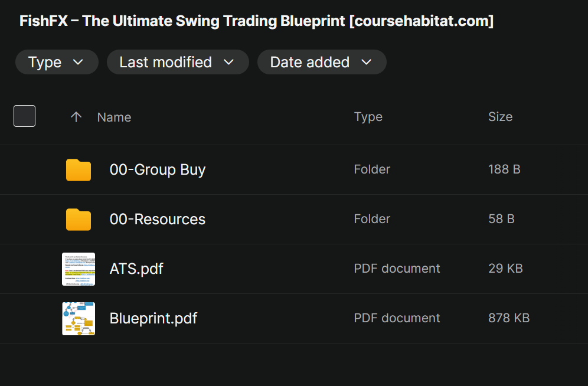
Task: Open the ATS.pdf thumbnail preview
Action: tap(79, 269)
